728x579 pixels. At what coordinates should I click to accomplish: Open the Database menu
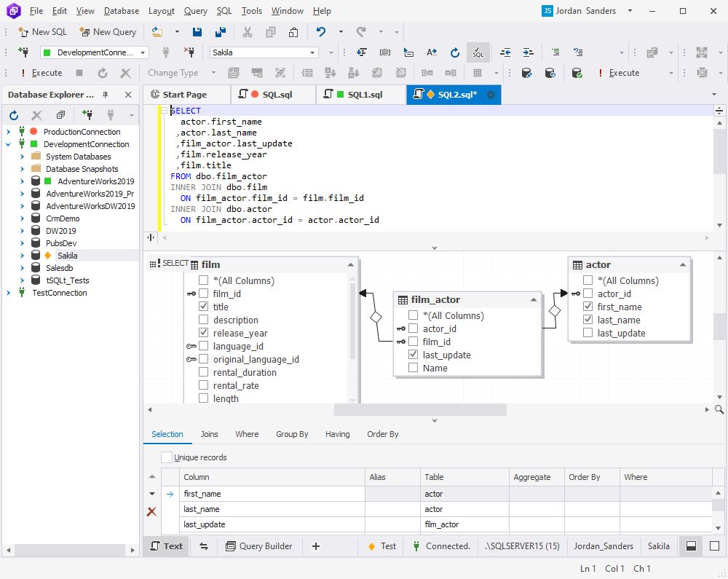tap(122, 11)
